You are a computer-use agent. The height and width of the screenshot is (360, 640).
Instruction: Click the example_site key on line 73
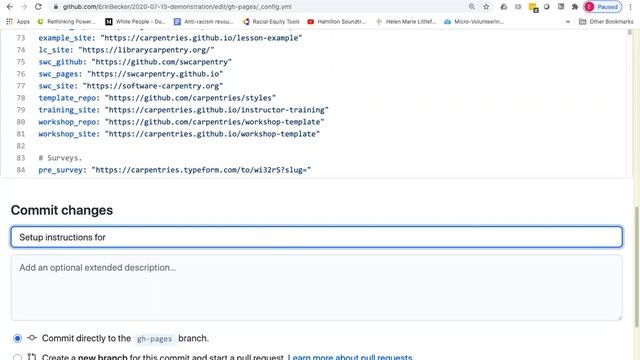pyautogui.click(x=67, y=38)
